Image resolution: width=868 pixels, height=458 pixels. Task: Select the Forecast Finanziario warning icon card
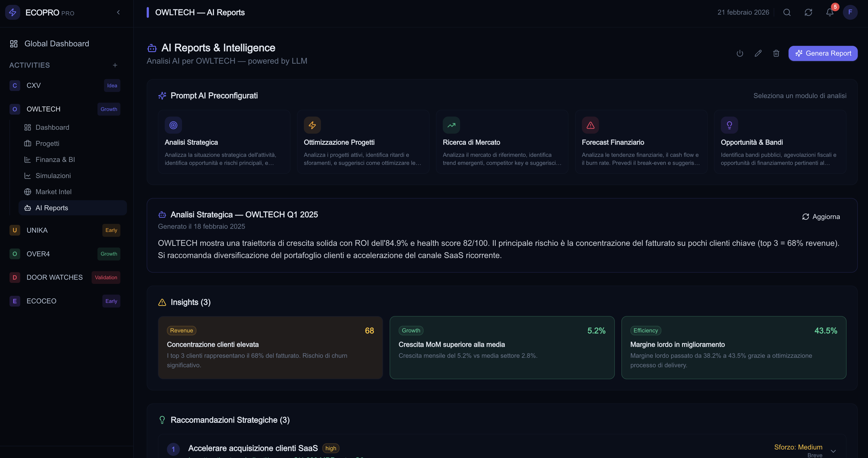point(641,142)
